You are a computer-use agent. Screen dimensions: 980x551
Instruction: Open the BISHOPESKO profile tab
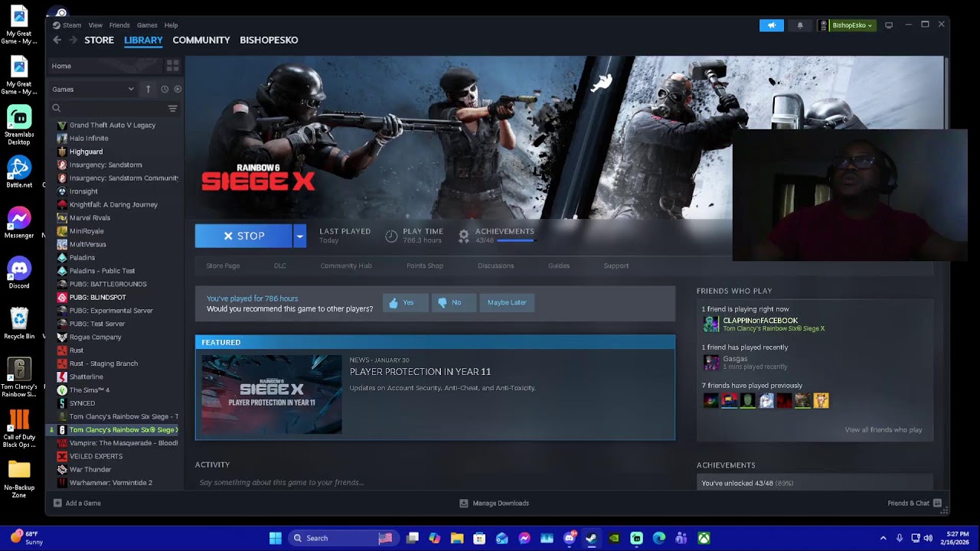coord(269,40)
